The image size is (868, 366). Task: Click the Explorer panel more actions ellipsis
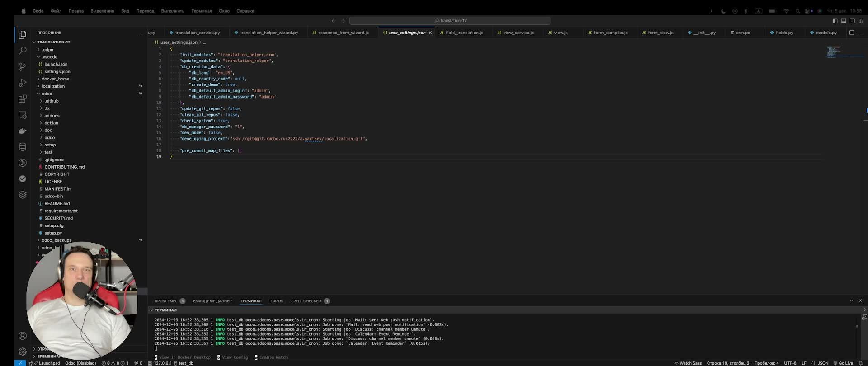(x=140, y=33)
